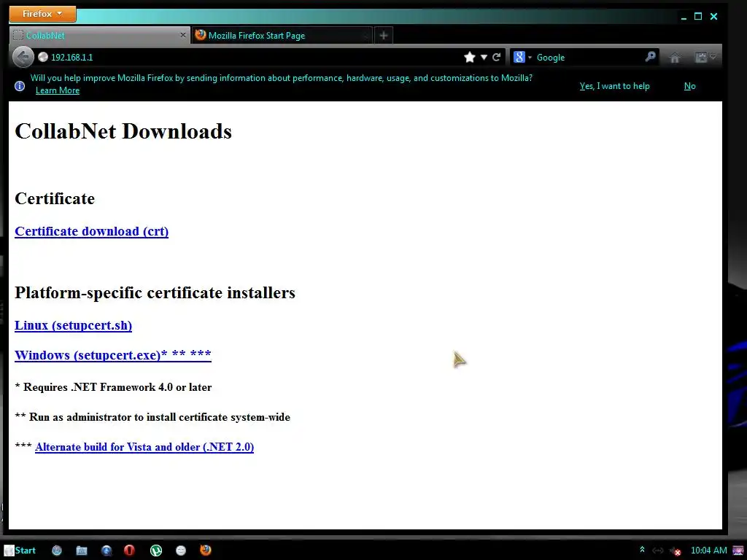The height and width of the screenshot is (560, 747).
Task: Decline telemetry with the No button
Action: point(690,86)
